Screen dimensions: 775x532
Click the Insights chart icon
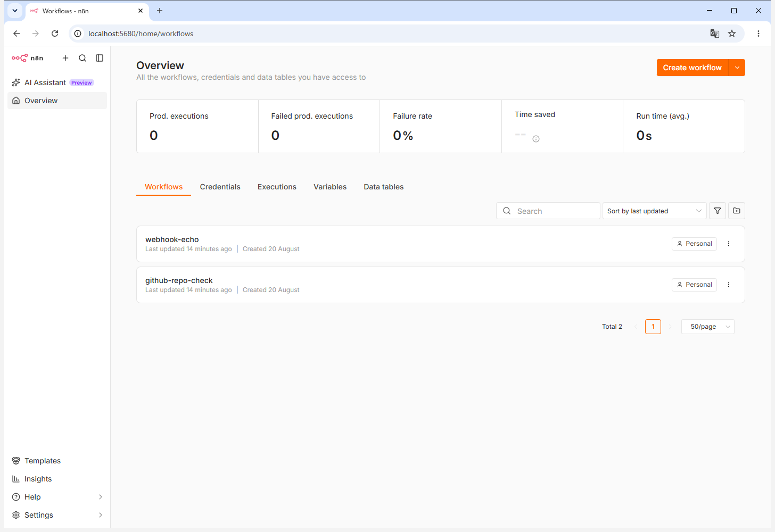(x=16, y=479)
